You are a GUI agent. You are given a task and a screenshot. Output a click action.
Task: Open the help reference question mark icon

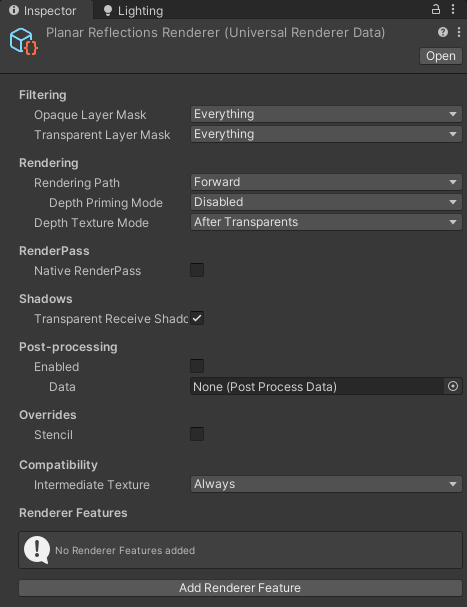443,32
